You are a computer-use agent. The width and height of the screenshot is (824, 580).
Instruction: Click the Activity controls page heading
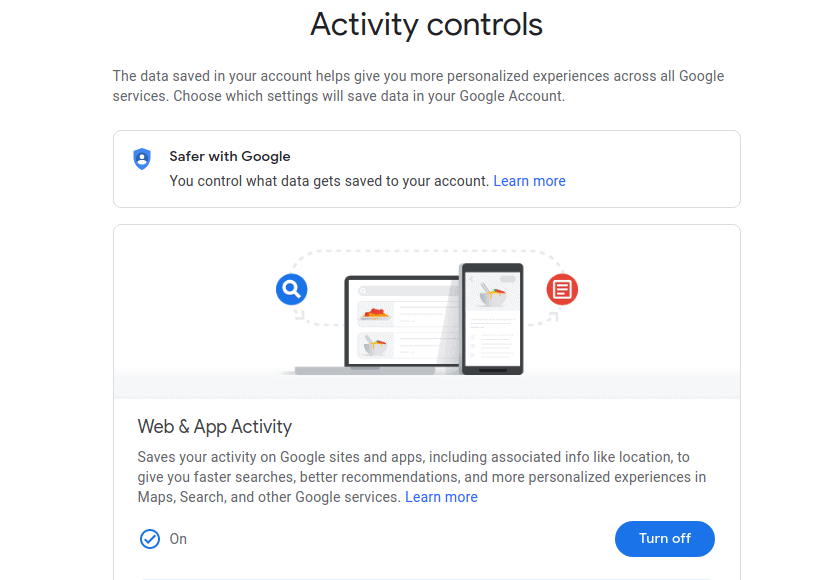tap(426, 25)
